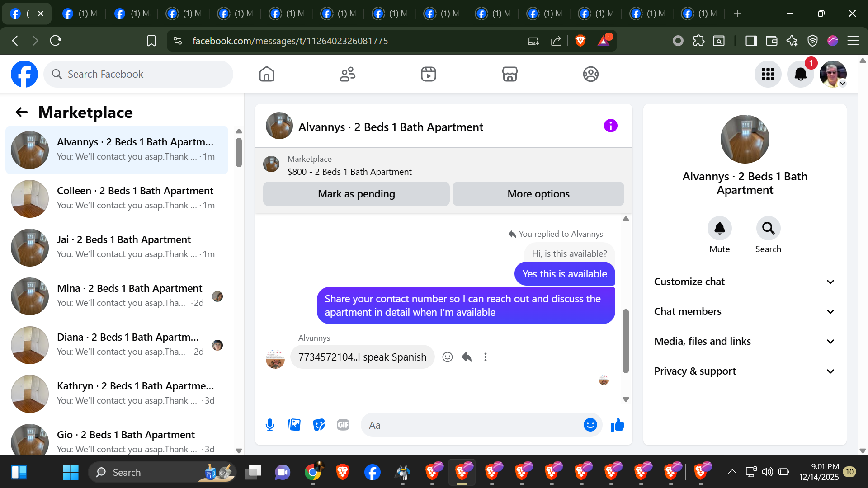Open the notifications bell
This screenshot has height=488, width=868.
pos(800,74)
